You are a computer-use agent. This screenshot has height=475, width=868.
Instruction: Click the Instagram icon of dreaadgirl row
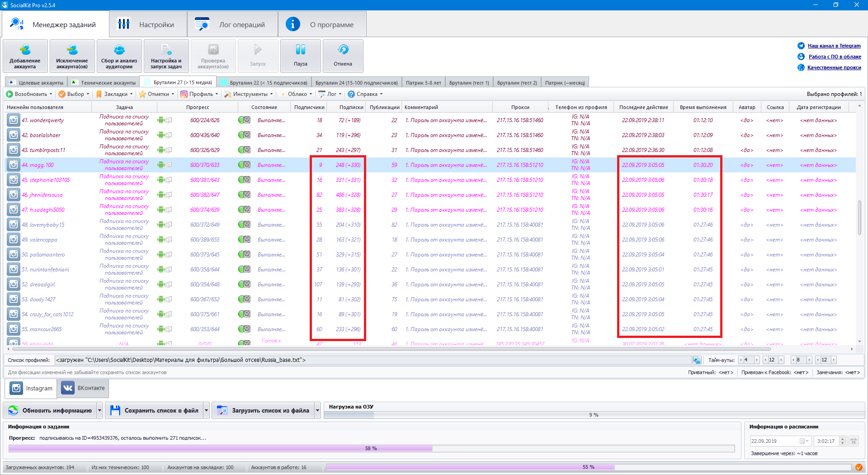click(14, 284)
